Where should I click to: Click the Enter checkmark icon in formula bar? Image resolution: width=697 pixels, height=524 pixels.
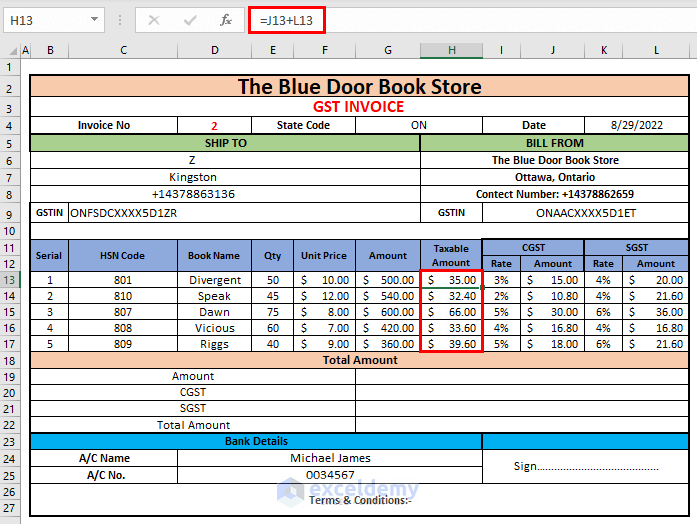click(190, 20)
